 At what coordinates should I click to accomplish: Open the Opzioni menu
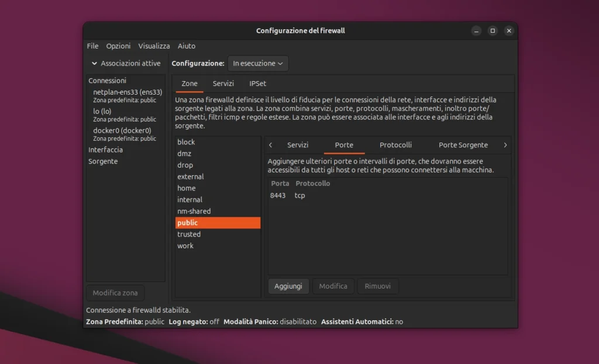click(118, 46)
